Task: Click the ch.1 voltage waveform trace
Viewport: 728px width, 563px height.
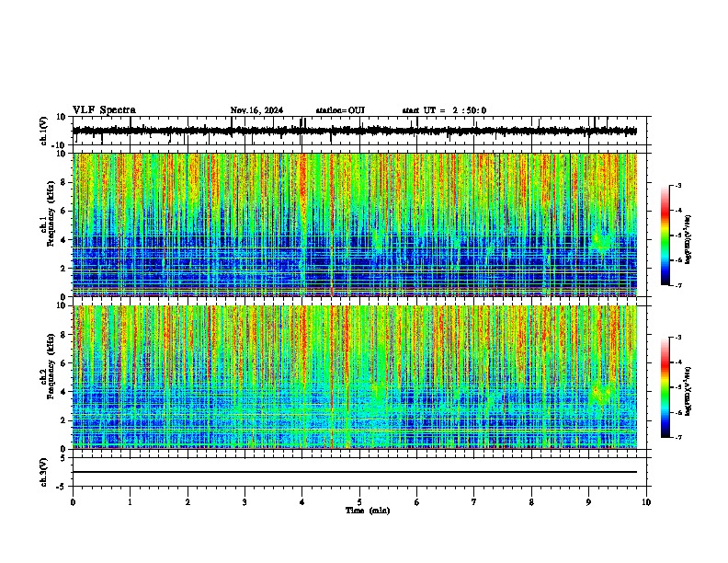Action: (355, 131)
